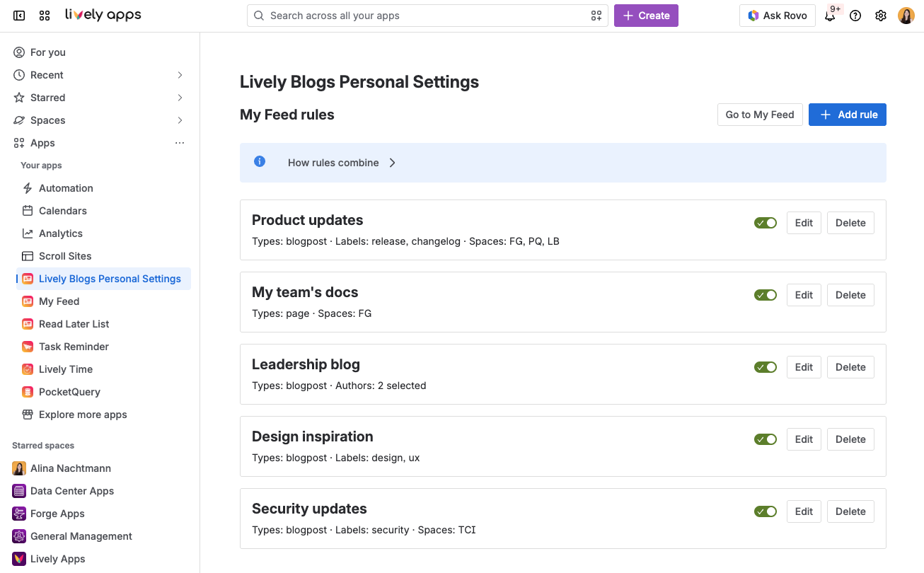Delete the Security updates rule

[x=850, y=511]
